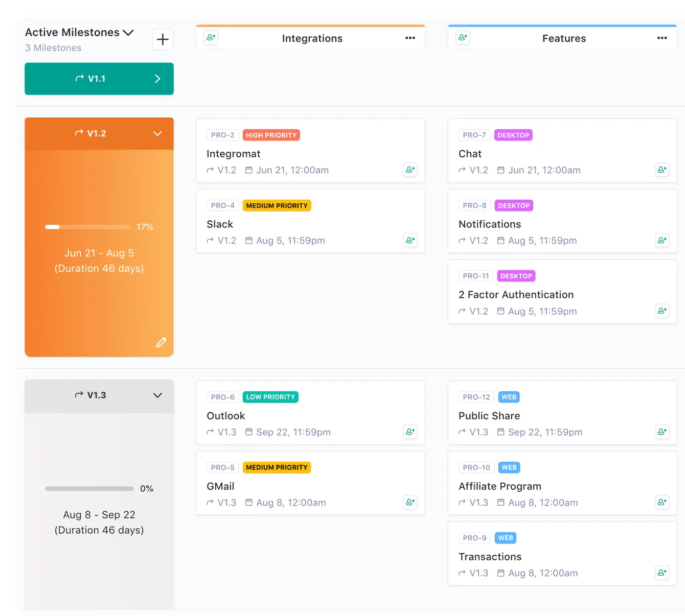The image size is (685, 616).
Task: Click the calendar icon on the Outlook card
Action: 248,432
